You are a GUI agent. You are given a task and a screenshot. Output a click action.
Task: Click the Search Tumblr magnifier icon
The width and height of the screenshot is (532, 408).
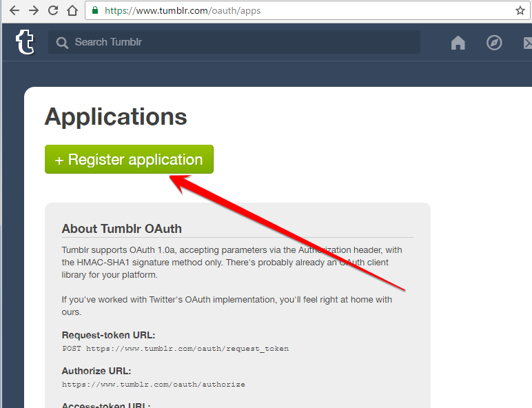[x=62, y=43]
